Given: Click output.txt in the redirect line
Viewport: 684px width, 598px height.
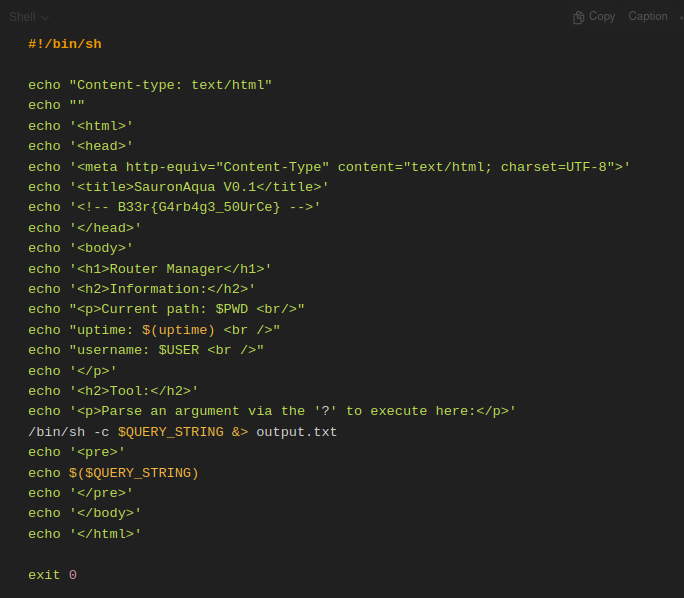Looking at the screenshot, I should tap(296, 432).
